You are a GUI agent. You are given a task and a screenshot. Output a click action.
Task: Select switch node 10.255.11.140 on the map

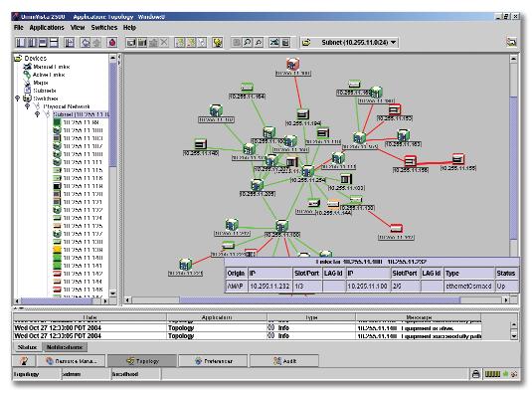tap(201, 144)
